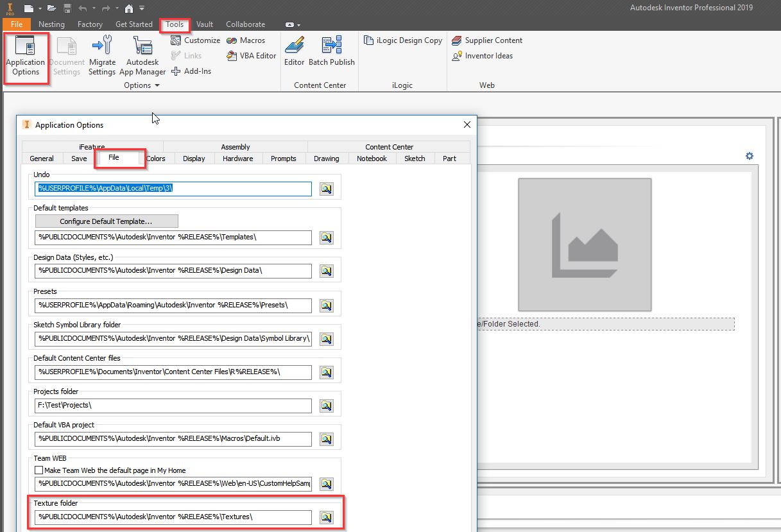The width and height of the screenshot is (781, 532).
Task: Browse for the Projects folder
Action: (327, 406)
